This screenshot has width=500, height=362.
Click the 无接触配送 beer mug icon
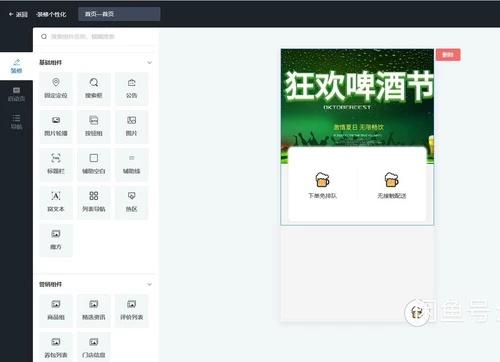click(x=391, y=180)
